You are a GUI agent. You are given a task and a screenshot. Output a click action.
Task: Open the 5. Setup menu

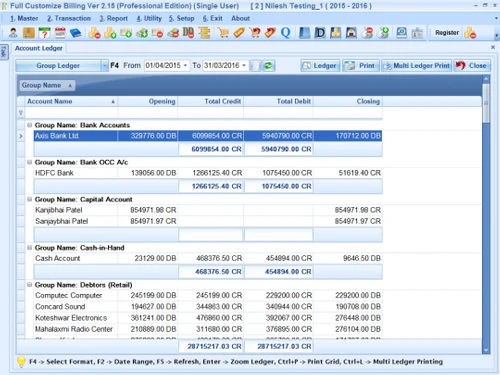tap(181, 18)
